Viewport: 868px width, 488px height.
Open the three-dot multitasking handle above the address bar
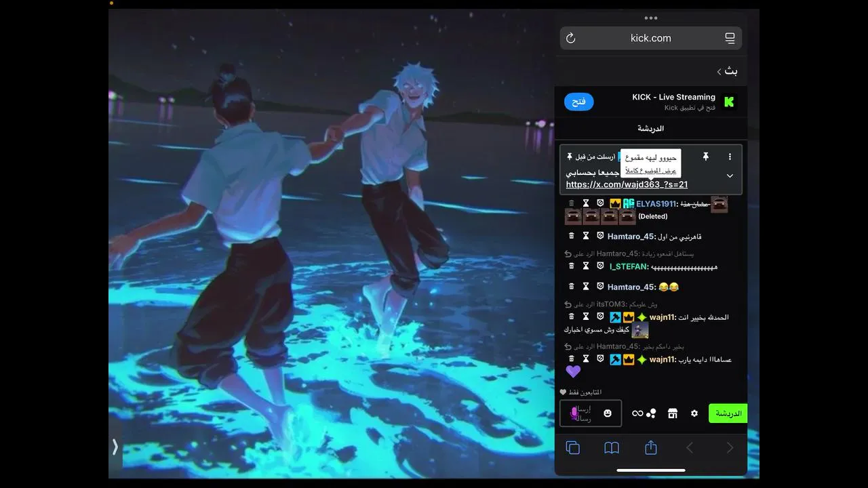[x=651, y=18]
